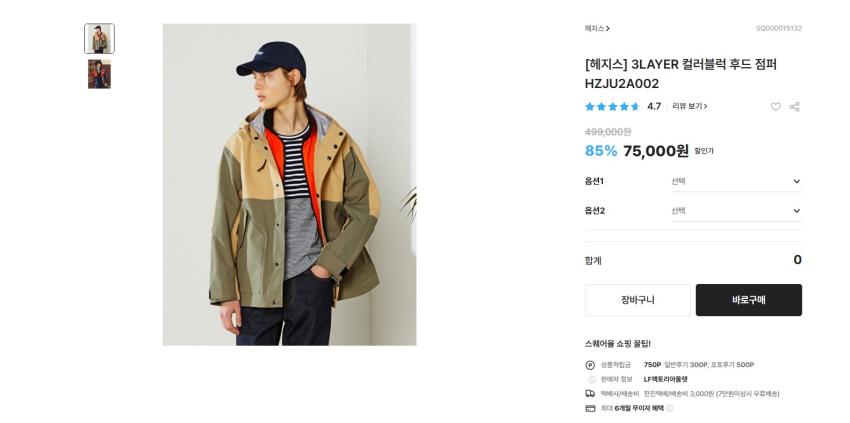
Task: Select the second red jacket thumbnail
Action: tap(99, 74)
